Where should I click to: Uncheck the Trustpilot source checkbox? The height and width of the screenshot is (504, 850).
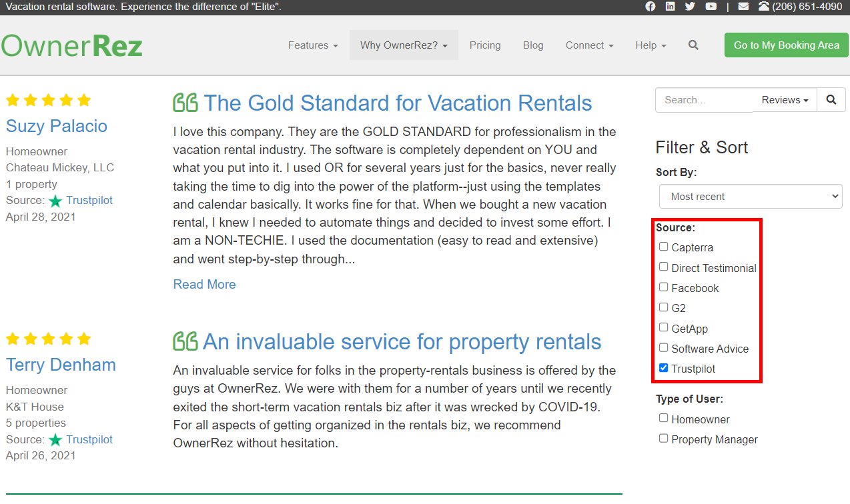point(663,367)
